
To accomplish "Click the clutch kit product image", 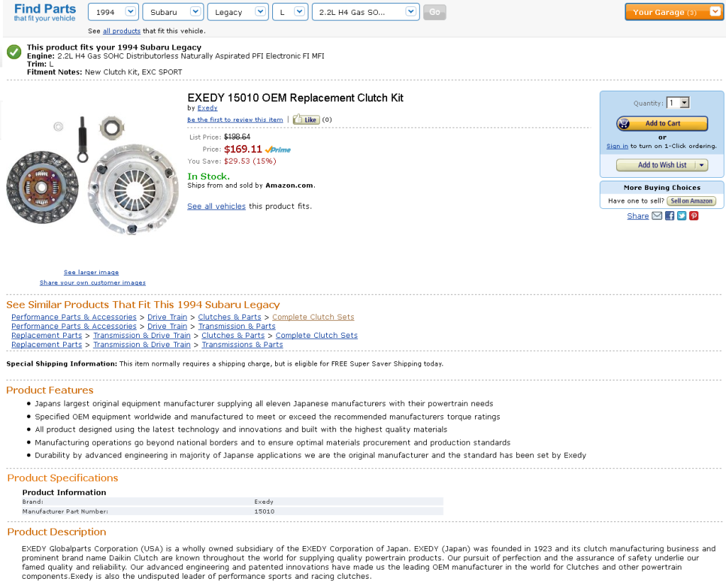I will (x=92, y=175).
